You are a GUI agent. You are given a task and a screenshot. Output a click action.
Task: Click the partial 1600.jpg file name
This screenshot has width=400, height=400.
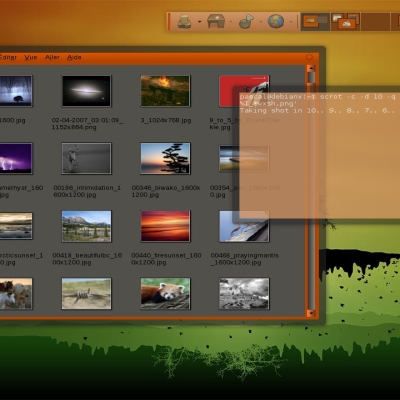pos(13,120)
